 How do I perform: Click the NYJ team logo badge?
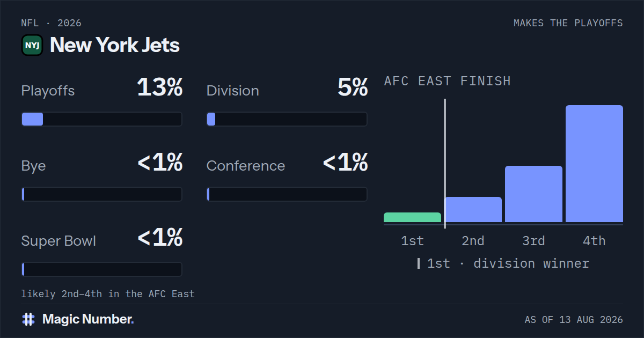32,45
